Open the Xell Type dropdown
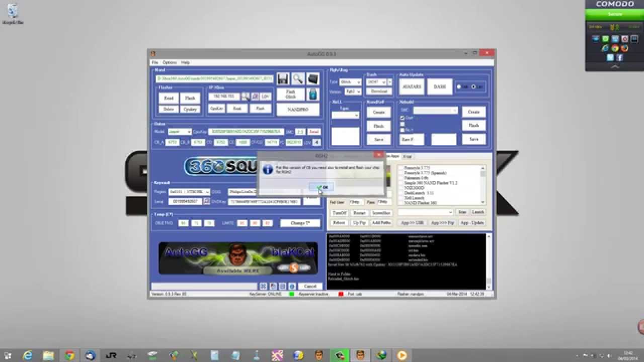The height and width of the screenshot is (362, 644). click(345, 115)
